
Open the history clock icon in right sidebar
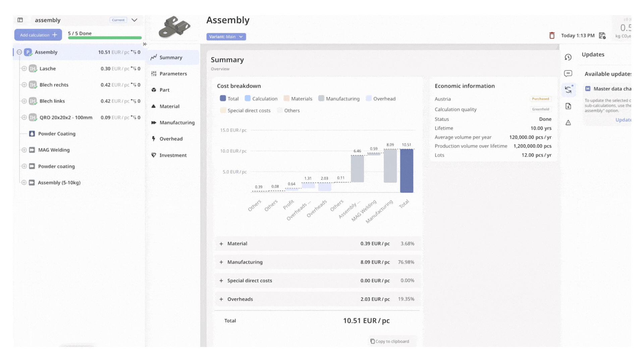568,57
